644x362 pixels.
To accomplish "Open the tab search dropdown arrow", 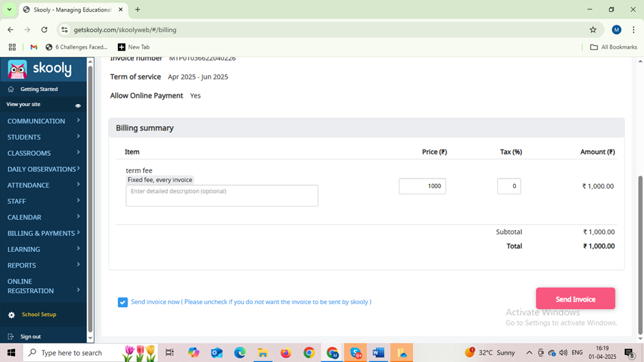I will tap(9, 10).
